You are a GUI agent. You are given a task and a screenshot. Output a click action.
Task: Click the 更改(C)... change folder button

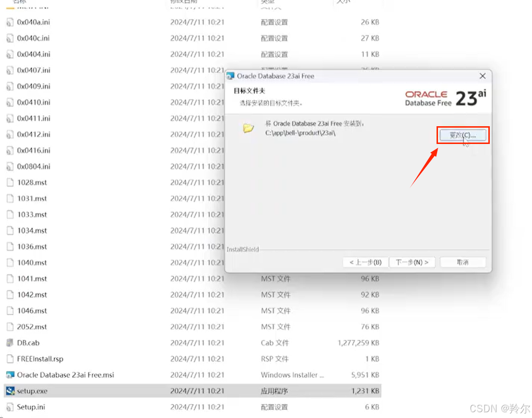tap(462, 135)
